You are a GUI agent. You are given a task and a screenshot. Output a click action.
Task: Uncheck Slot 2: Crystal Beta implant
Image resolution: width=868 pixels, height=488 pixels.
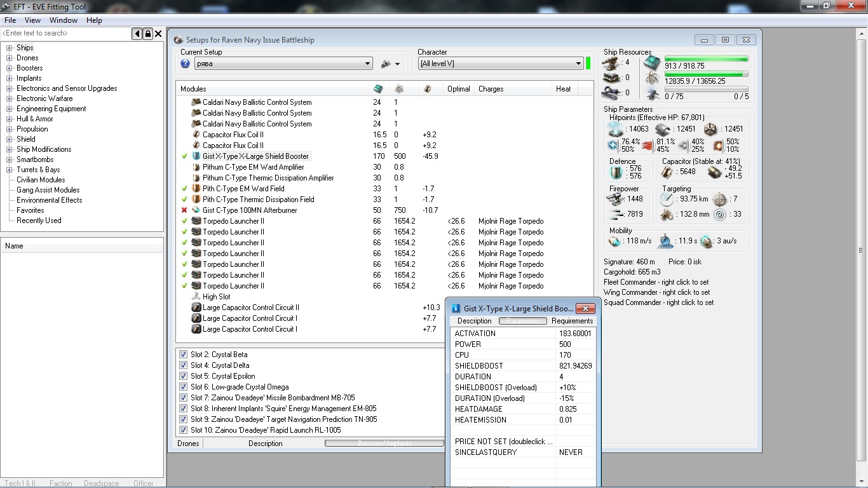pyautogui.click(x=183, y=355)
